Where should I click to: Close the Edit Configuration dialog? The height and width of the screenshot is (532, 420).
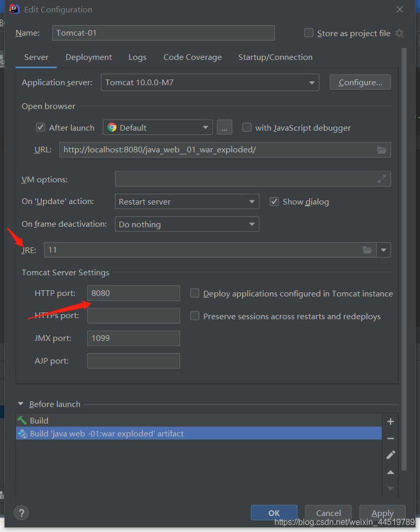(x=400, y=9)
